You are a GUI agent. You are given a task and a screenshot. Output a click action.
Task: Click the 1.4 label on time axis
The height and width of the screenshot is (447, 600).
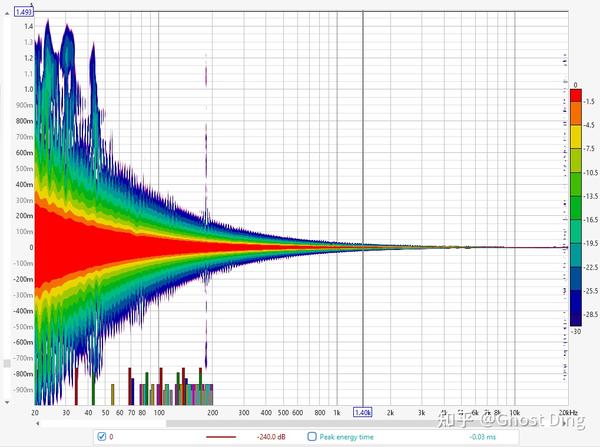[x=29, y=26]
